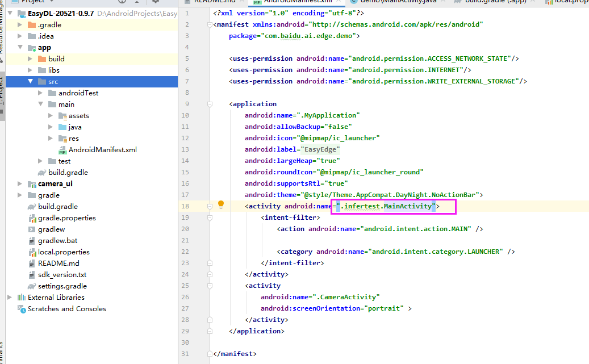Click the ACCESS_NETWORK_STATE permission string

(x=430, y=58)
